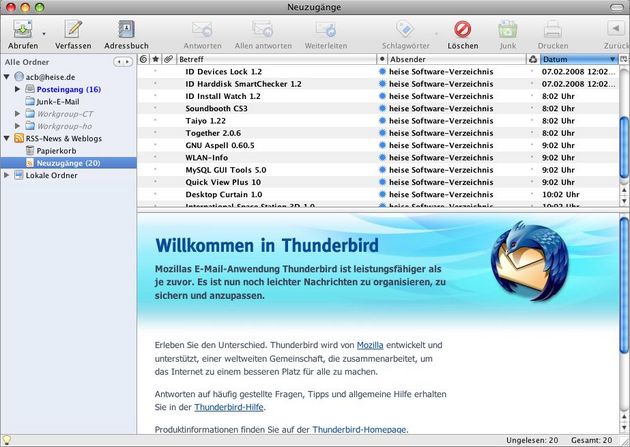630x447 pixels.
Task: Sort by the read status dot column
Action: pyautogui.click(x=382, y=59)
